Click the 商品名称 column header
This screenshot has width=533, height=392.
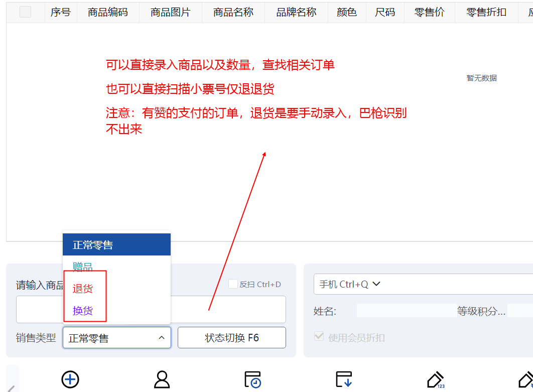click(233, 13)
